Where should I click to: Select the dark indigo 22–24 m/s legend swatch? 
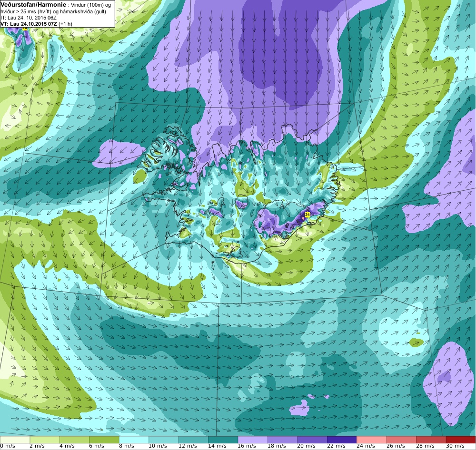coord(342,440)
